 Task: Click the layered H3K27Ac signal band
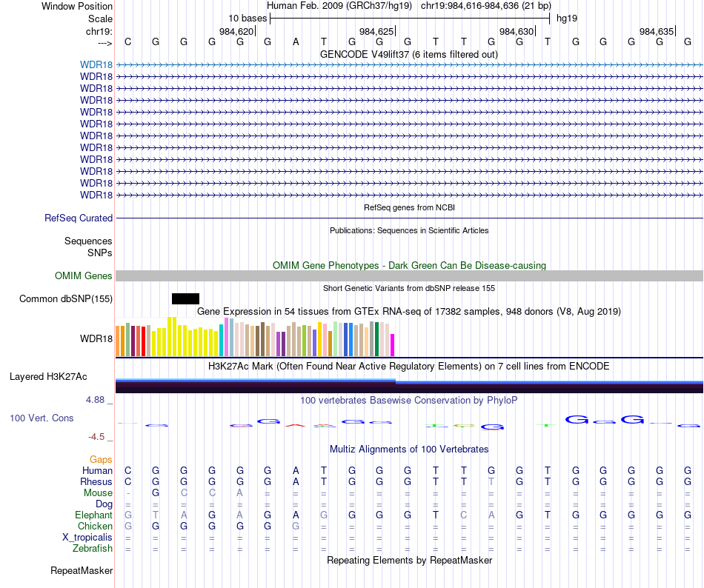(409, 386)
